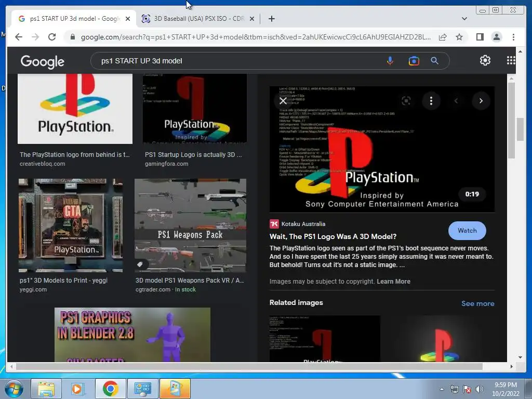Image resolution: width=532 pixels, height=399 pixels.
Task: Click Chrome icon in taskbar
Action: [x=110, y=389]
